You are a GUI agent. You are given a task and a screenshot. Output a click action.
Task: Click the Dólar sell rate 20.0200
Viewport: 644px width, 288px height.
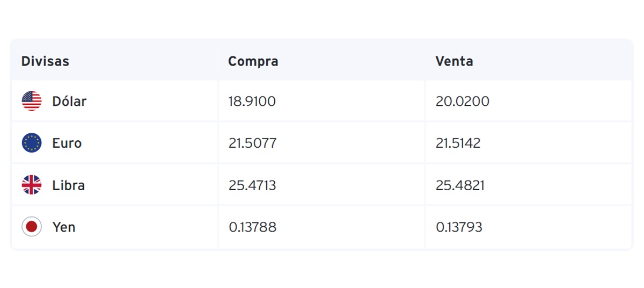[x=463, y=101]
